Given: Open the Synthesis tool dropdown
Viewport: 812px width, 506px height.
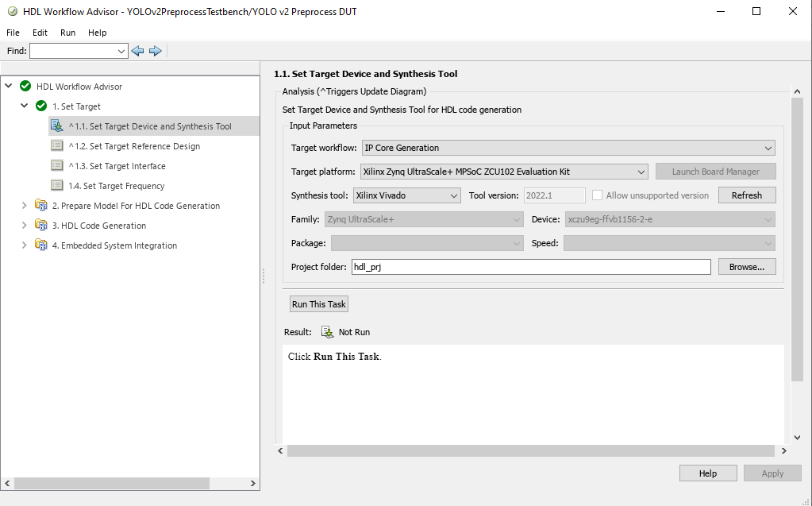Looking at the screenshot, I should click(406, 195).
